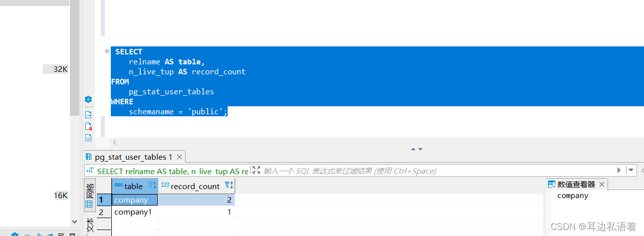This screenshot has width=644, height=236.
Task: Click the filter/sort icon on table column
Action: tap(152, 186)
